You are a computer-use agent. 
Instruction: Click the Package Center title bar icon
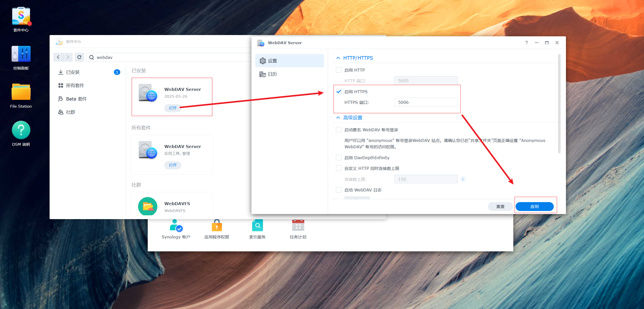tap(59, 42)
